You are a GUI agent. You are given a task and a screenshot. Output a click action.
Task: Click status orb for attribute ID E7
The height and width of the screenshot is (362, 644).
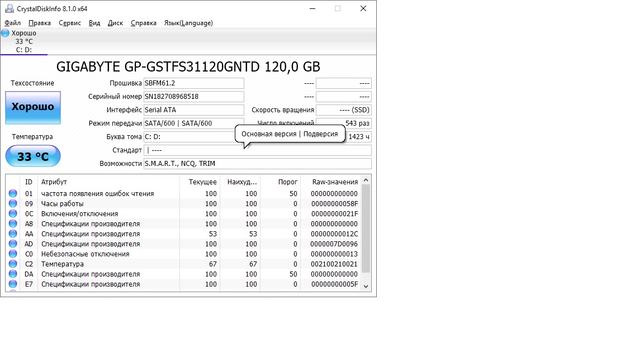click(x=13, y=284)
